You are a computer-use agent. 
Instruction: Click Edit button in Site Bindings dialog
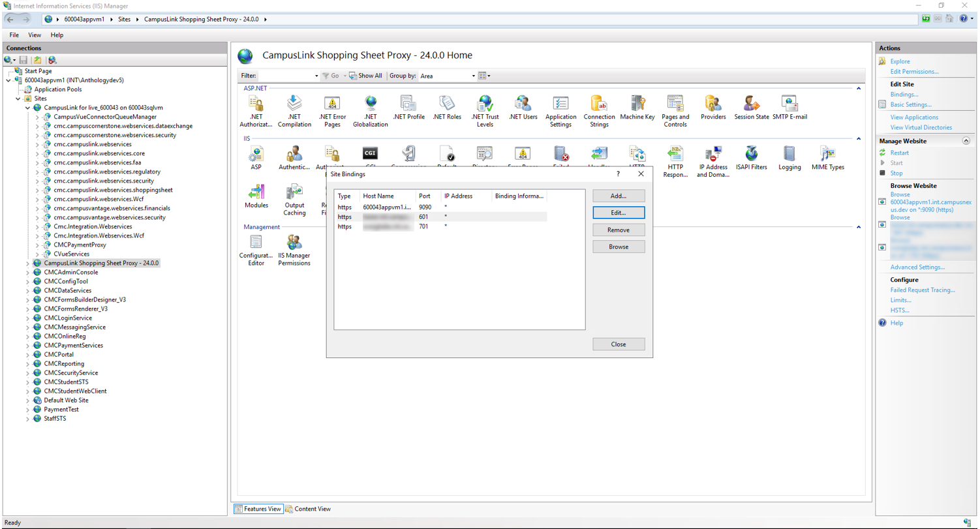(619, 213)
